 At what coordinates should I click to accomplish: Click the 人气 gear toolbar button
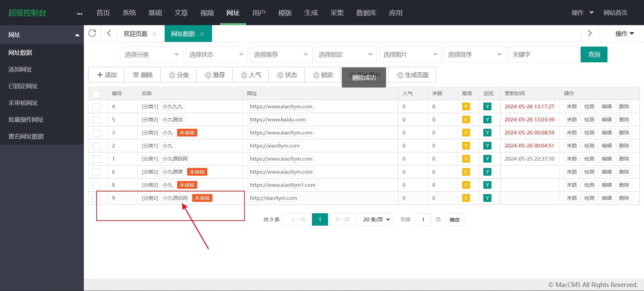pos(251,75)
